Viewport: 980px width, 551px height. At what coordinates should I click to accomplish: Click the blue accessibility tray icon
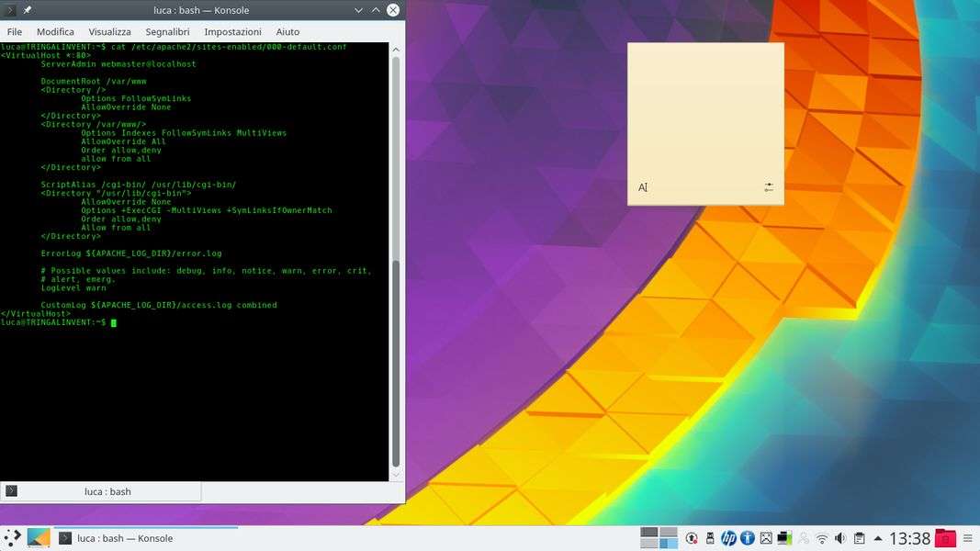[748, 538]
